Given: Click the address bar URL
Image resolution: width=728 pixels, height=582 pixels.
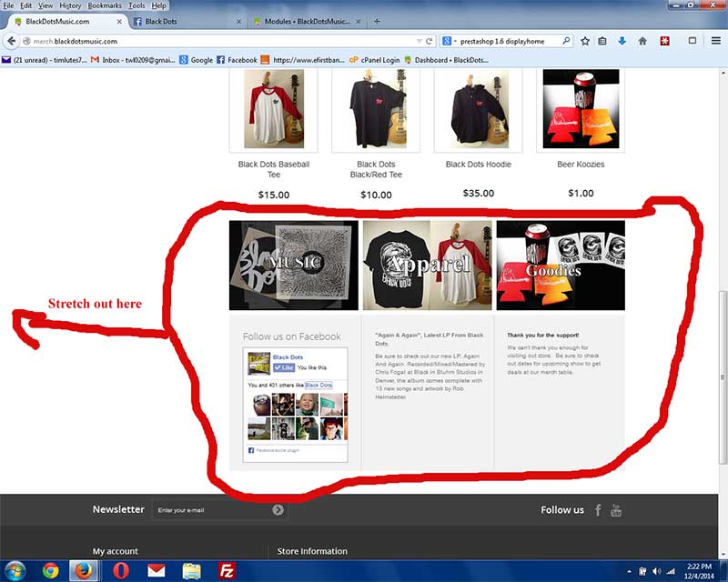Looking at the screenshot, I should pos(76,41).
